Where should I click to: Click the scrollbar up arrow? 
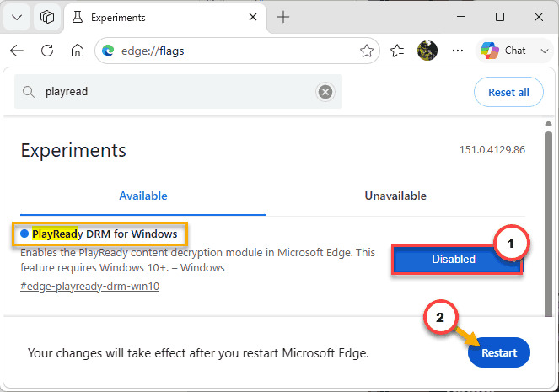coord(548,123)
